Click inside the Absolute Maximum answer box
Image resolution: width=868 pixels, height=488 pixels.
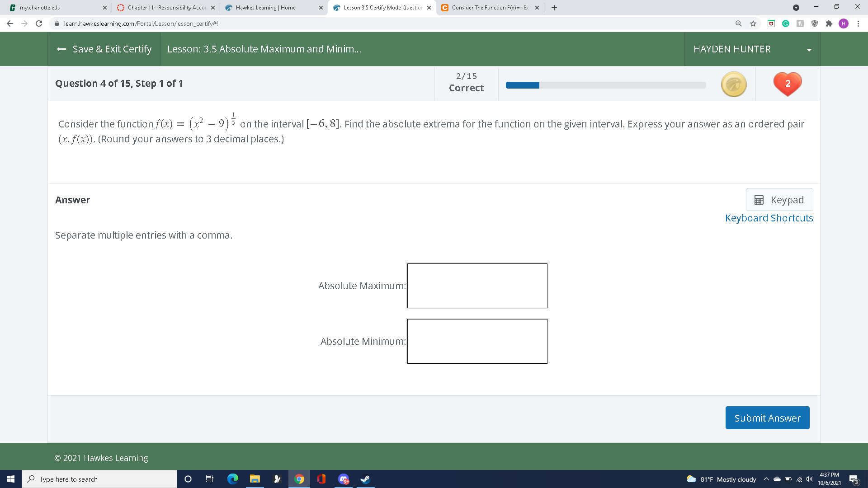[477, 286]
